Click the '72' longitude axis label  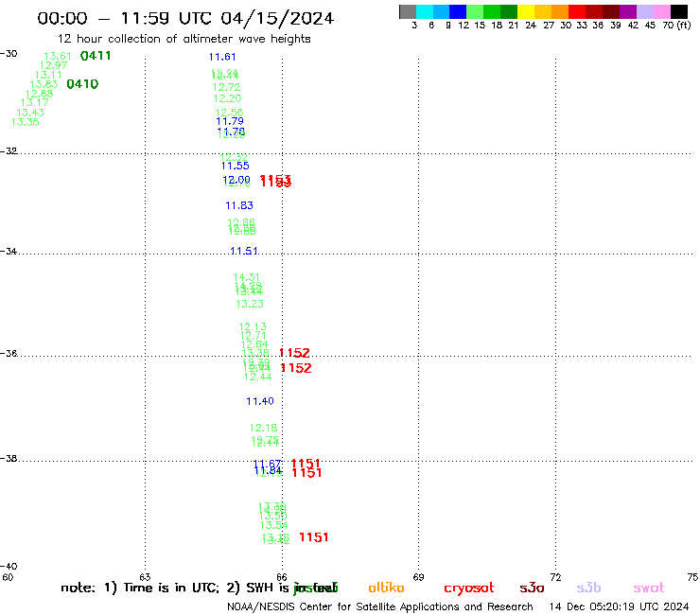(x=555, y=577)
